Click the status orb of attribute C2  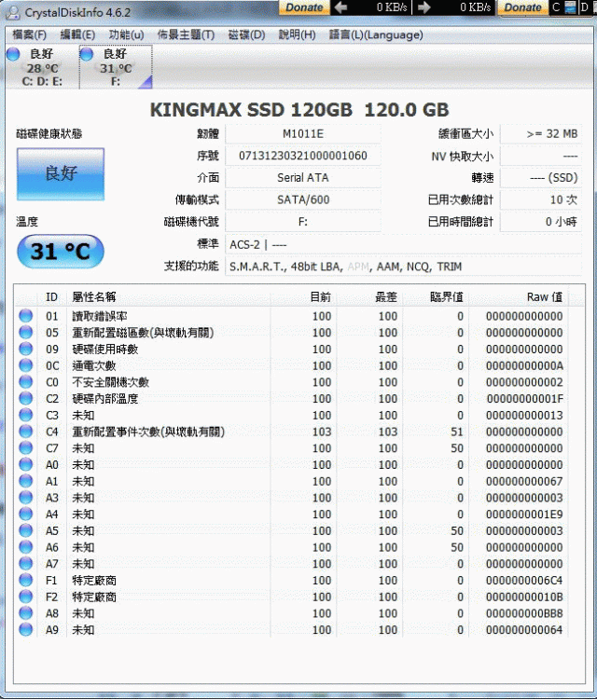click(26, 398)
